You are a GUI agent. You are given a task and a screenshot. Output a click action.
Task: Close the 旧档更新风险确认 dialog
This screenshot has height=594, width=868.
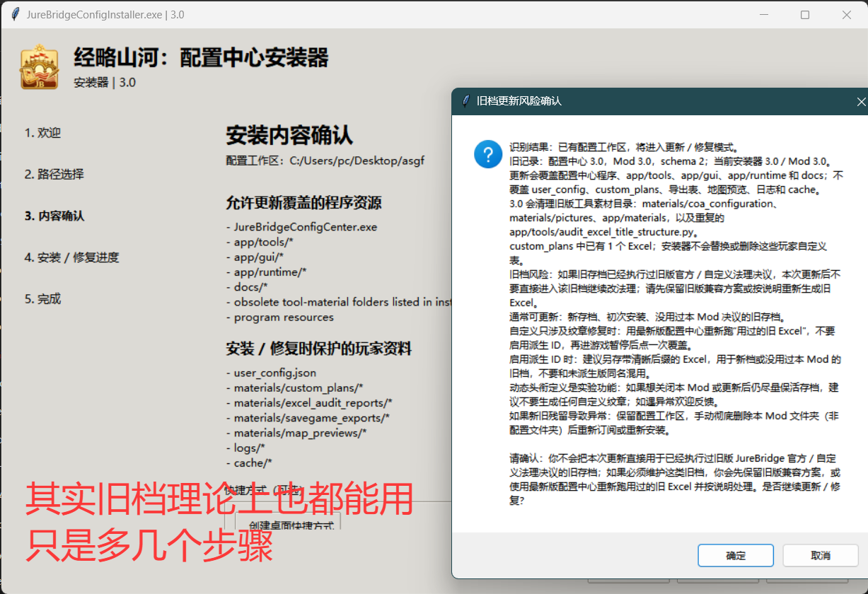point(861,102)
